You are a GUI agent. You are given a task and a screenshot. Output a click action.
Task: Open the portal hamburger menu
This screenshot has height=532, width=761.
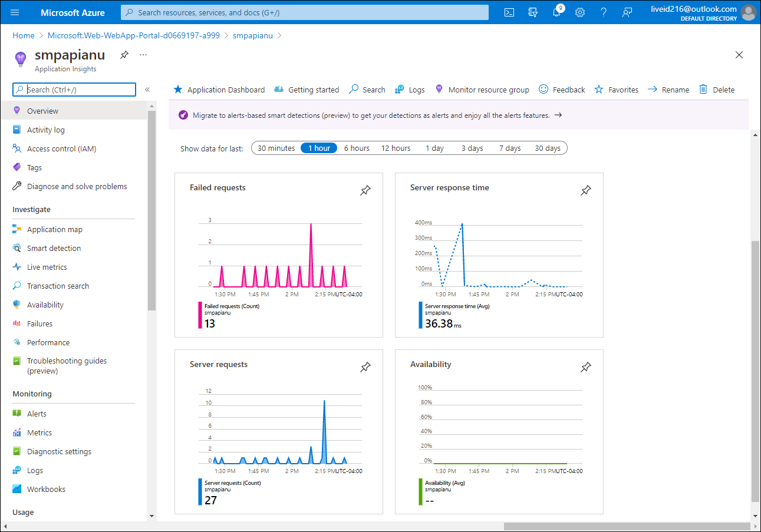coord(14,12)
